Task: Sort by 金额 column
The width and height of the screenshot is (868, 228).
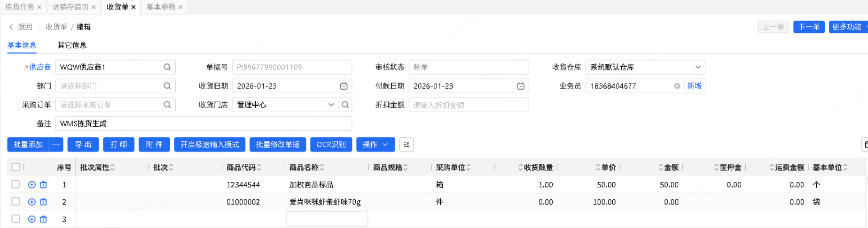Action: tap(661, 167)
